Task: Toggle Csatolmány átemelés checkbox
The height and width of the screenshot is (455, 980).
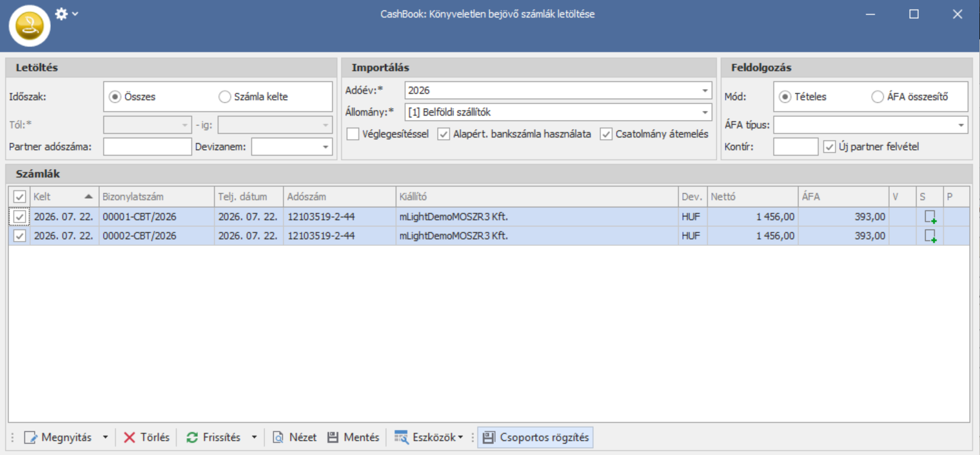Action: [606, 134]
